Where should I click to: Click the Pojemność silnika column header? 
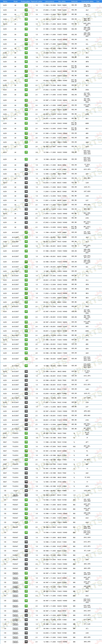click(36, 2)
